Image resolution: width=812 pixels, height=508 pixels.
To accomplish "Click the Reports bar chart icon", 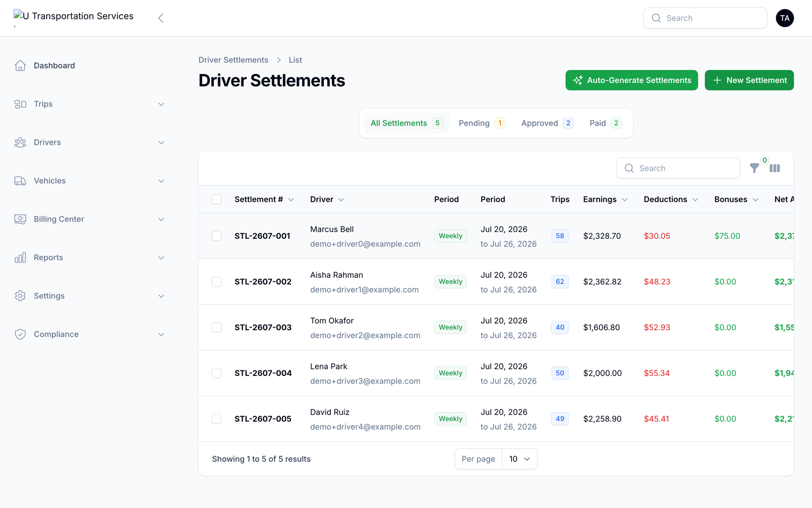I will tap(20, 258).
